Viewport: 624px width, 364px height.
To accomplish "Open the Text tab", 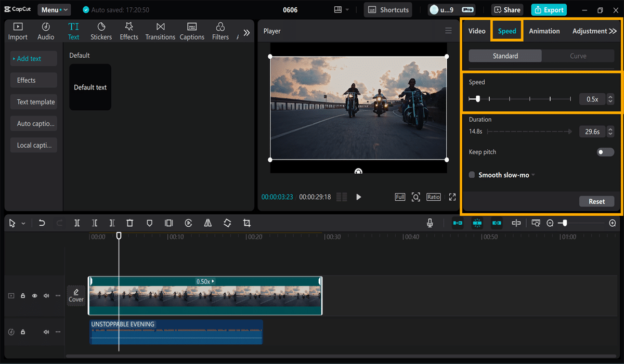I will tap(74, 31).
